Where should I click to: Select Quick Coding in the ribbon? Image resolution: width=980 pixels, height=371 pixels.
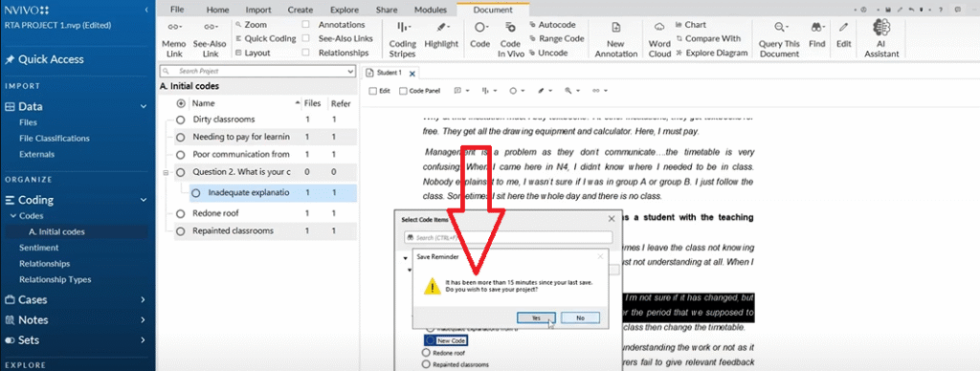tap(266, 38)
